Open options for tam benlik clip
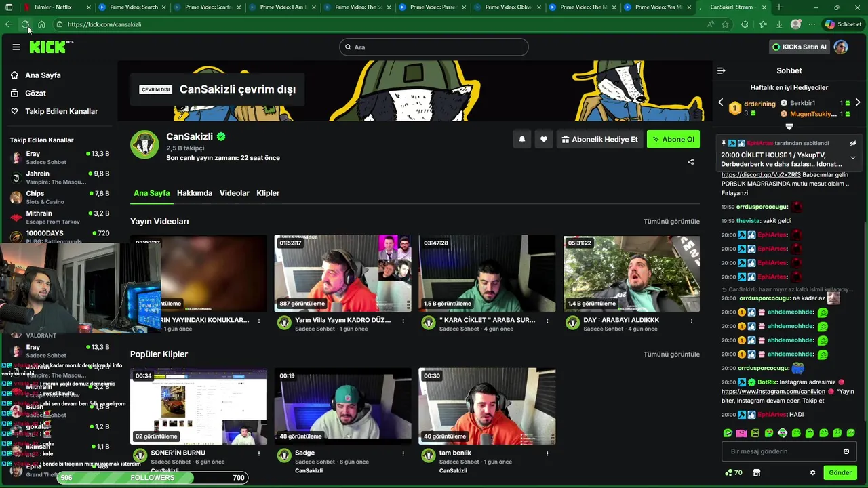The image size is (868, 488). pyautogui.click(x=547, y=453)
